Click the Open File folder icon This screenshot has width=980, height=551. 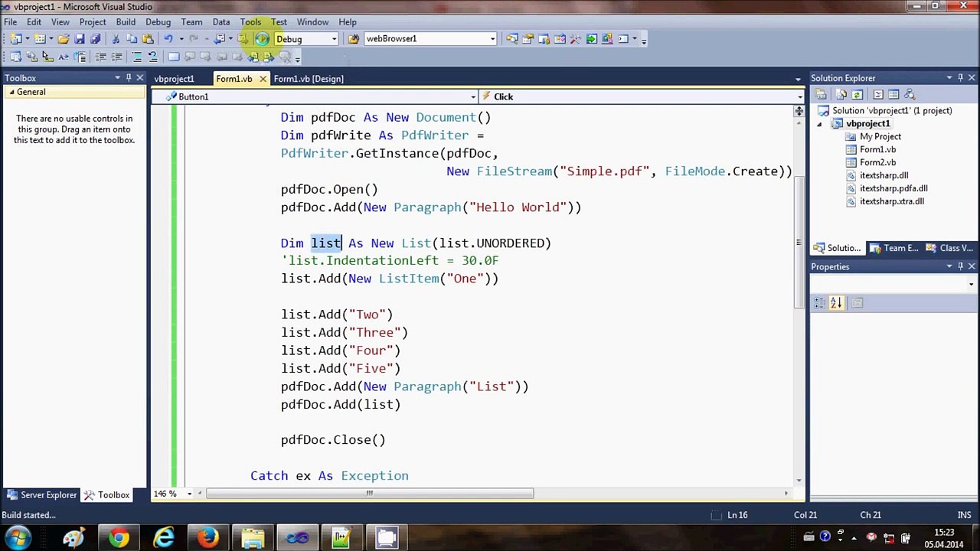pyautogui.click(x=64, y=39)
